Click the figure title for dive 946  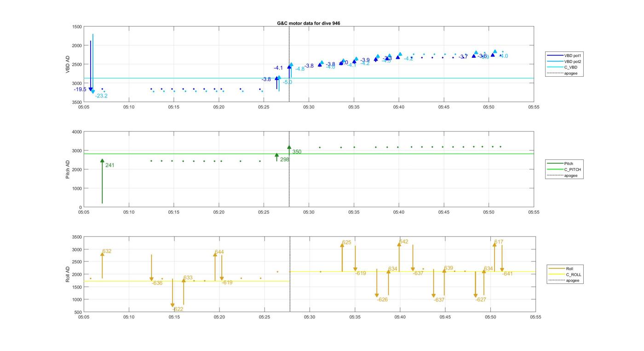click(x=309, y=23)
